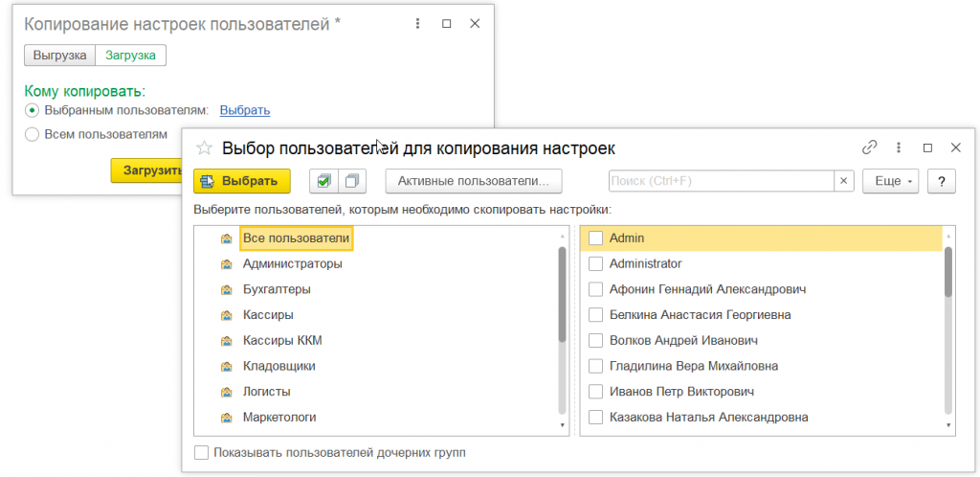Select the Кладовщики group in tree

(278, 366)
